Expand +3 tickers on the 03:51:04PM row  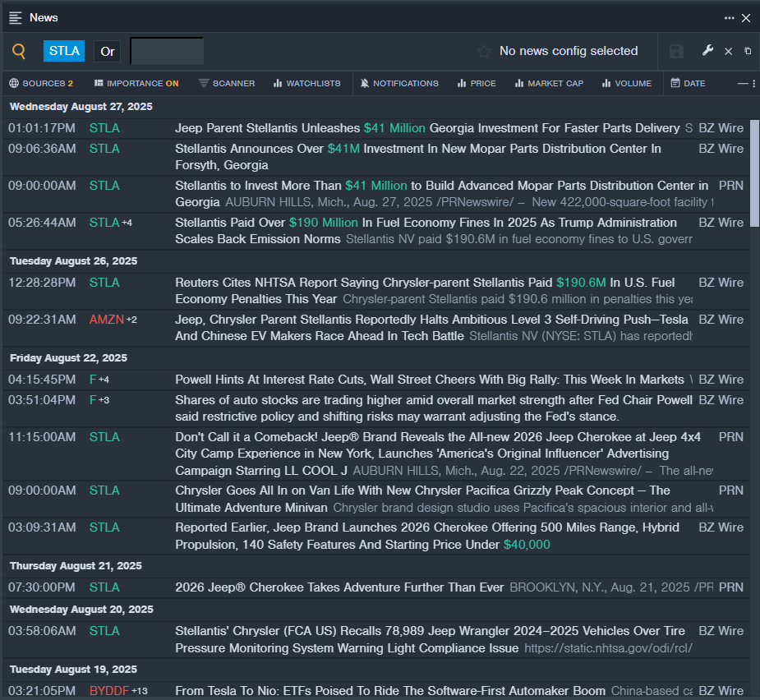click(104, 400)
